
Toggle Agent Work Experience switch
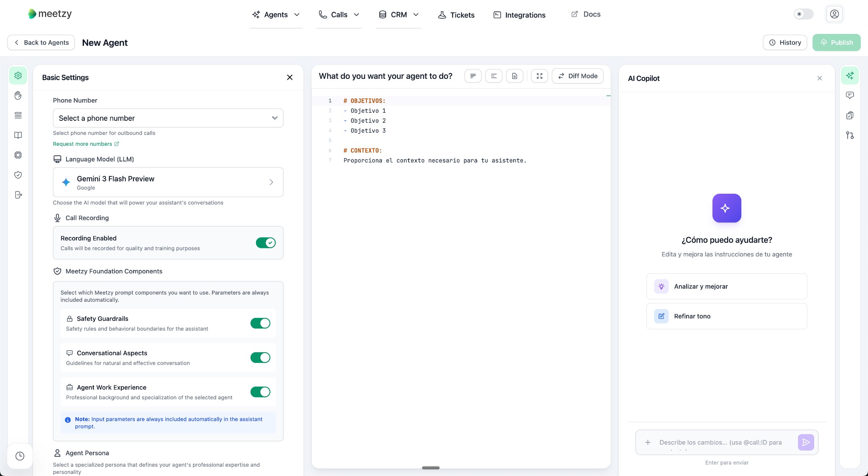pyautogui.click(x=260, y=392)
